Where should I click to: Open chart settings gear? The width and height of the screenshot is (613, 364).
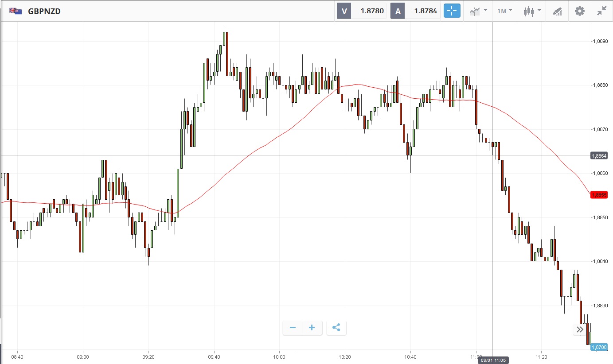pos(580,11)
